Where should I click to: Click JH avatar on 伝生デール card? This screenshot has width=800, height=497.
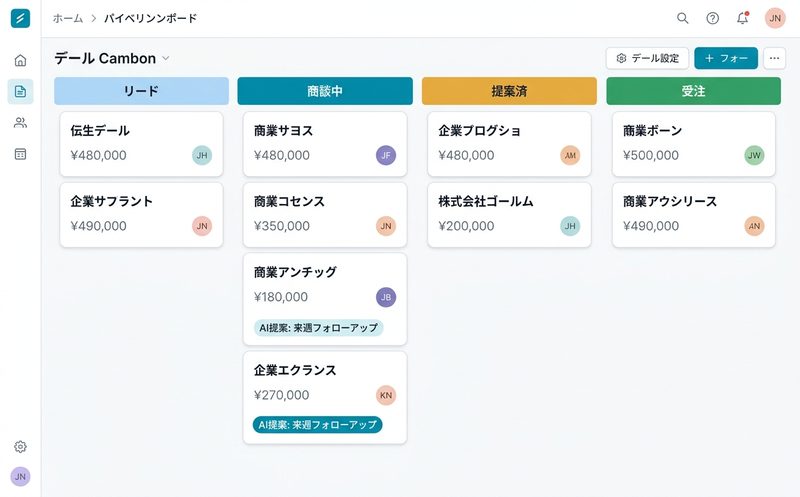point(202,155)
